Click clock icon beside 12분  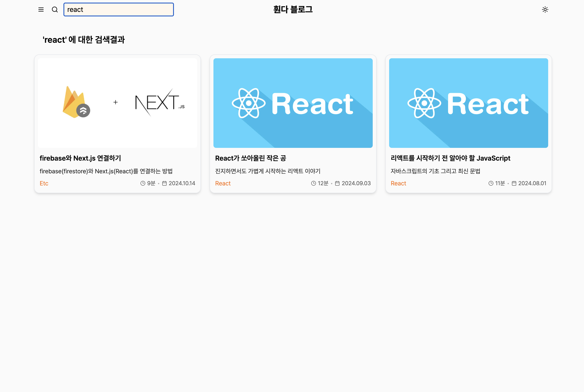pyautogui.click(x=313, y=183)
